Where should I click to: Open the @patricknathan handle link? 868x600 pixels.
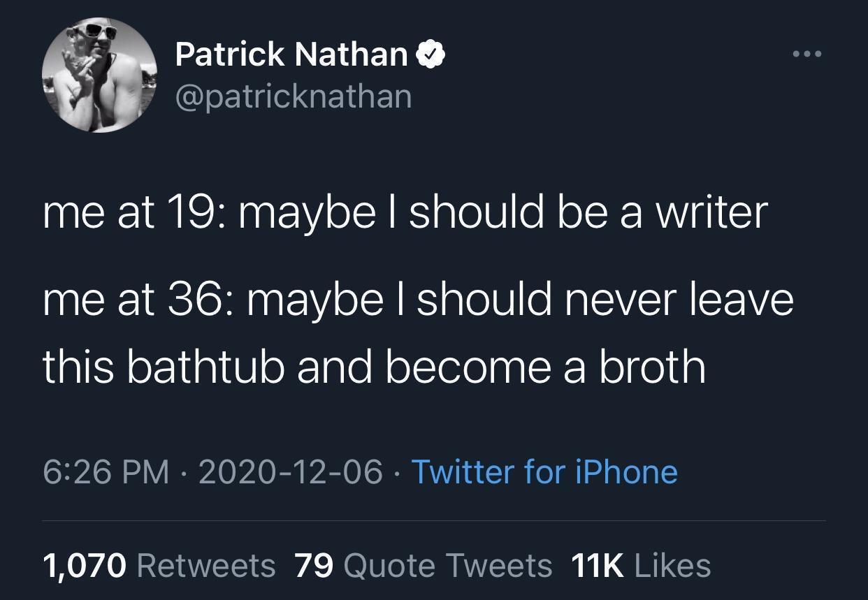pos(294,96)
